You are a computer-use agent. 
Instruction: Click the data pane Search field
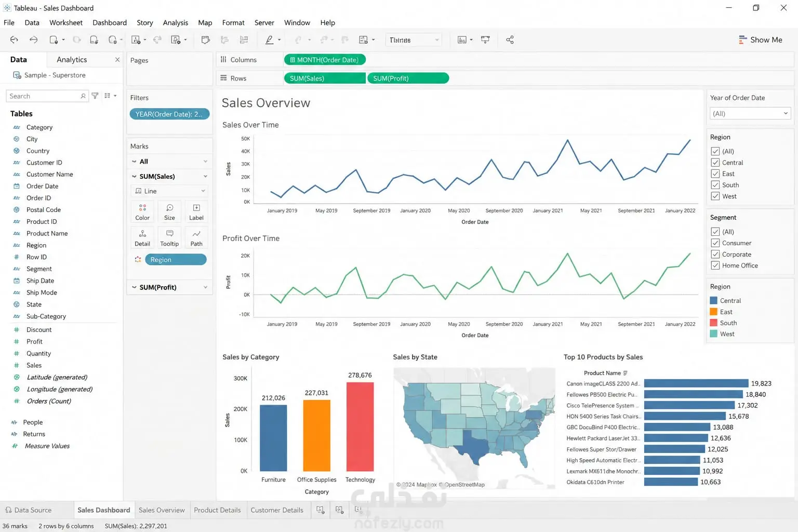click(x=47, y=96)
